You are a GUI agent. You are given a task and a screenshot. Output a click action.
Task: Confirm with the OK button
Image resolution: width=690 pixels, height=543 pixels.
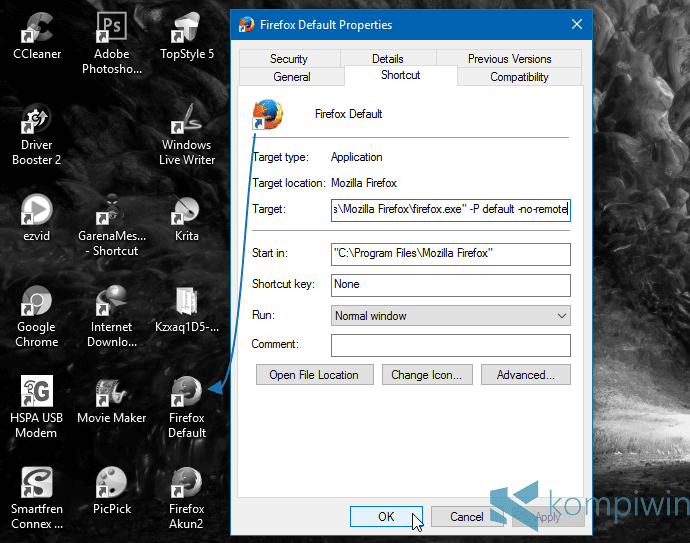click(x=386, y=516)
